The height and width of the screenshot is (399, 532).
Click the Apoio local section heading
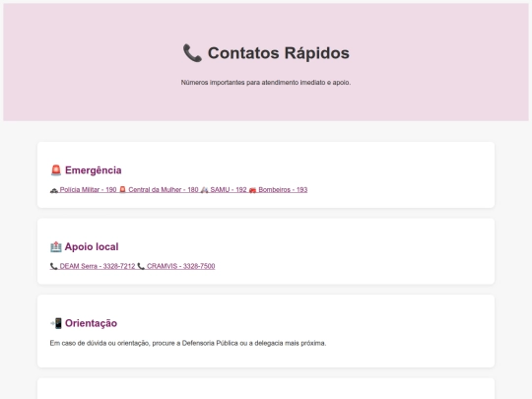85,246
